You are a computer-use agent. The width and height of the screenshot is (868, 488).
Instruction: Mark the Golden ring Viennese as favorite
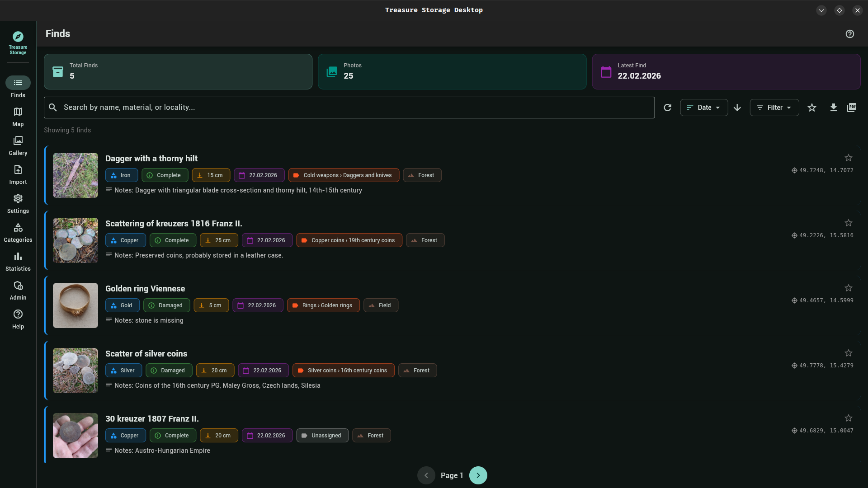848,288
